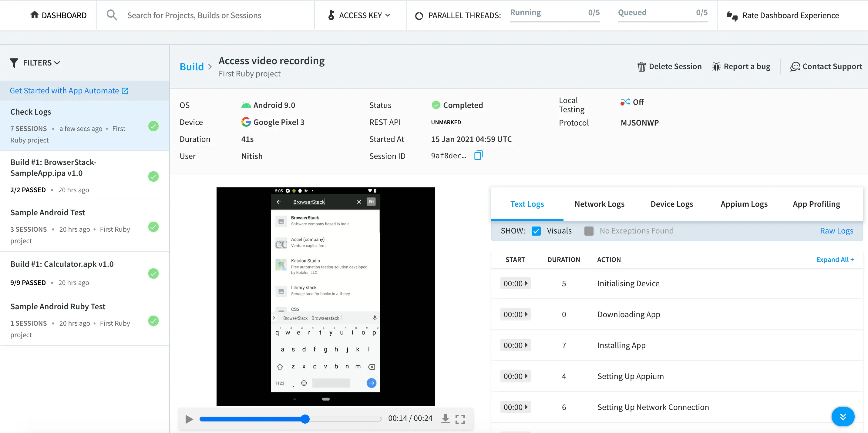The width and height of the screenshot is (868, 433).
Task: Open the Raw Logs link
Action: tap(836, 231)
